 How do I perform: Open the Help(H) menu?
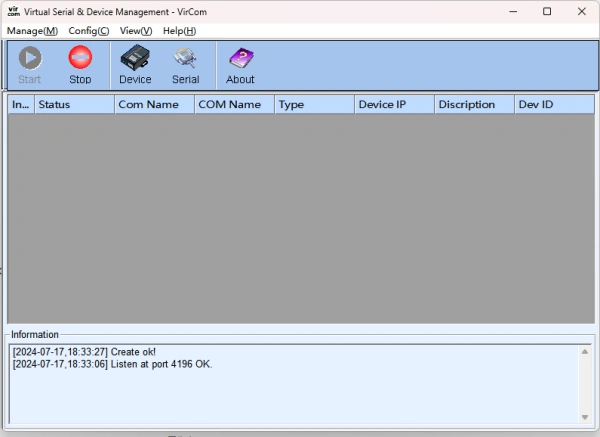coord(179,31)
